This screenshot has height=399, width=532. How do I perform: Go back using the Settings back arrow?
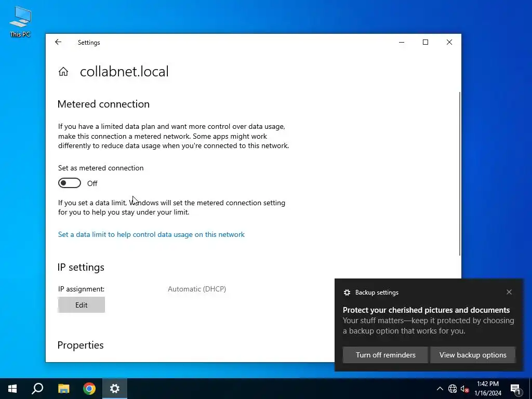58,42
